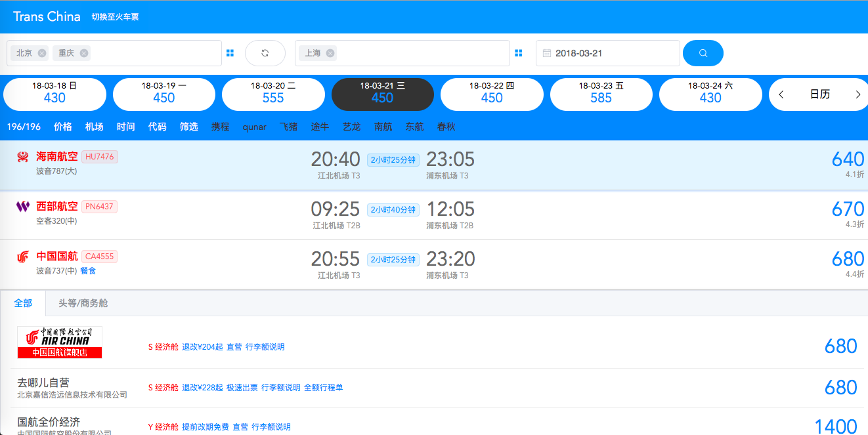Viewport: 868px width, 435px height.
Task: Select date 18-03-19 priced 450
Action: coord(164,94)
